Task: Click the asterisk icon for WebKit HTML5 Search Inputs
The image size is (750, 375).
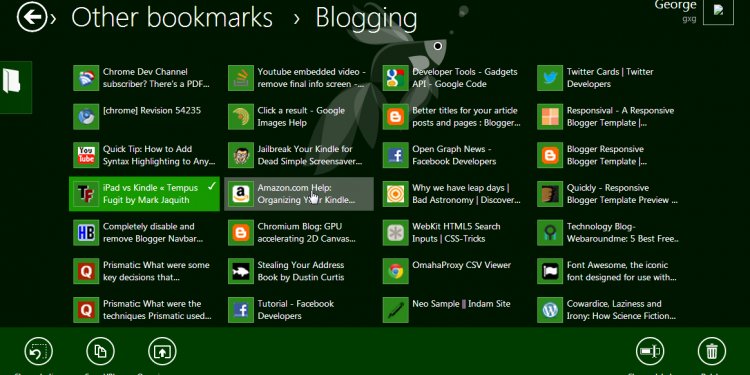Action: coord(396,232)
